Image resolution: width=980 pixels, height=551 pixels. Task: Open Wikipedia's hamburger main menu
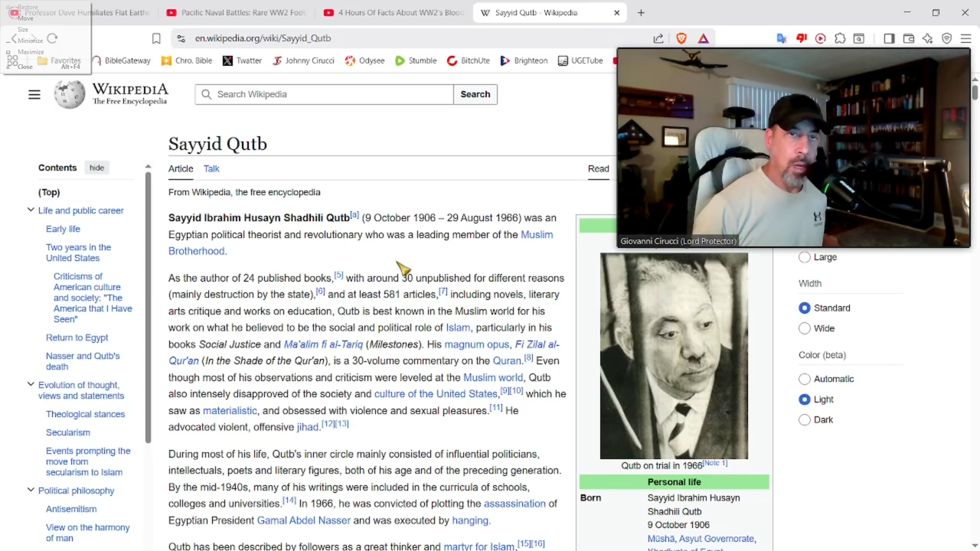click(34, 94)
